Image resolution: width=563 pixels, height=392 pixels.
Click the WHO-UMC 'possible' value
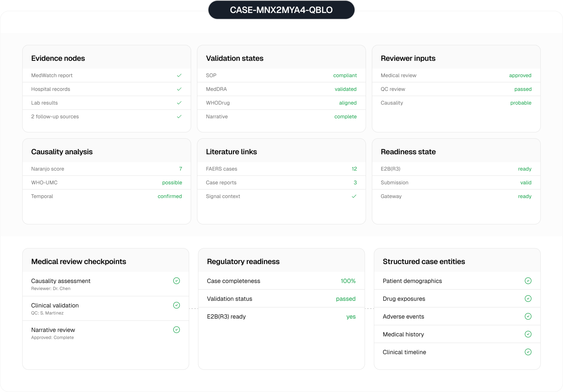pos(172,183)
